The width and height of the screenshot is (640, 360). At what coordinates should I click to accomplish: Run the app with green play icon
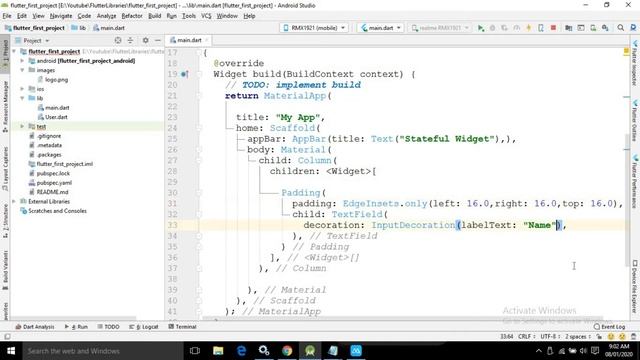[481, 28]
